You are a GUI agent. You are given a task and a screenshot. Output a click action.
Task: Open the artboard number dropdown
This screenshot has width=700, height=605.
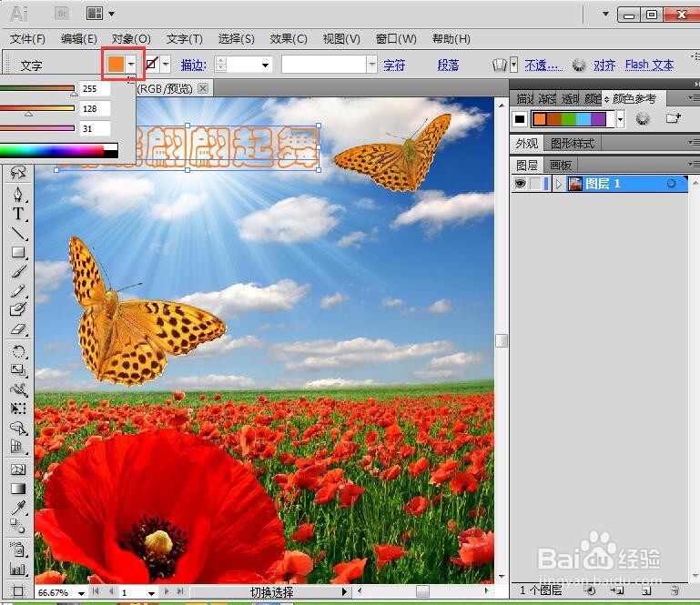151,593
